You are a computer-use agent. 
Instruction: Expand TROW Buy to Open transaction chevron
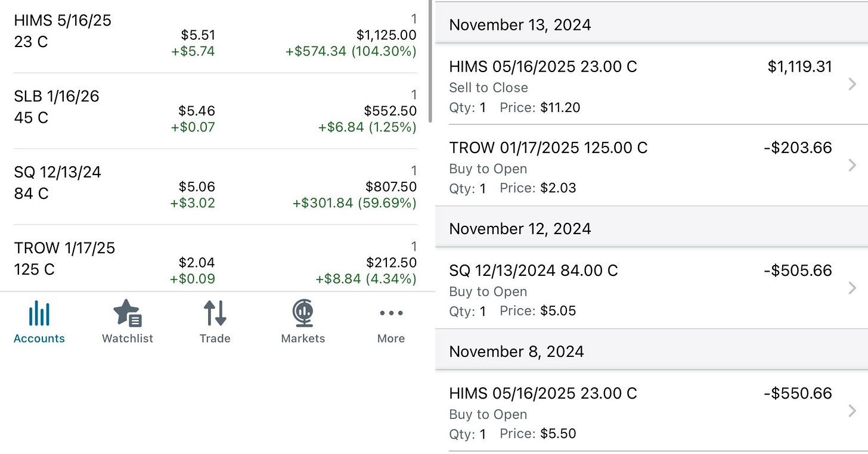click(x=852, y=166)
